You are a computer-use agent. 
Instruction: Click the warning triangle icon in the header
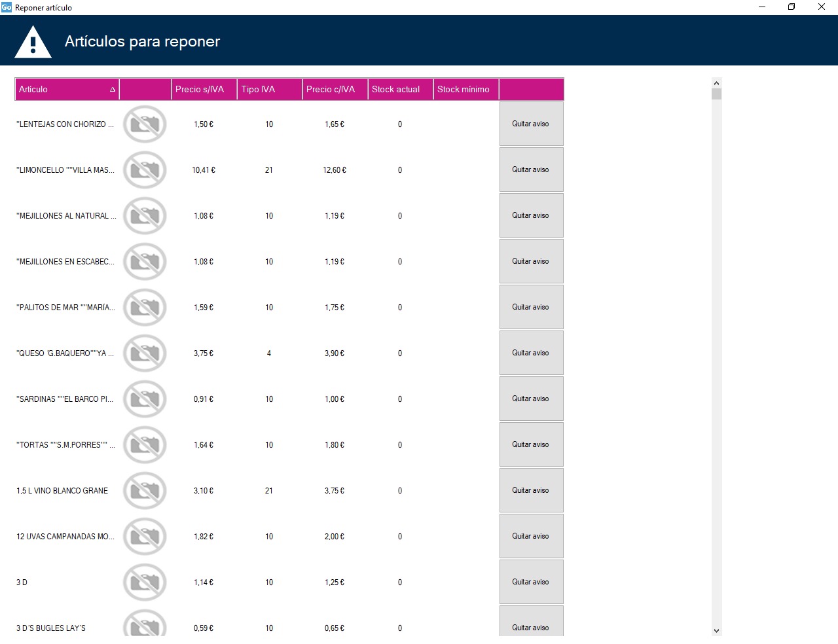pyautogui.click(x=33, y=43)
